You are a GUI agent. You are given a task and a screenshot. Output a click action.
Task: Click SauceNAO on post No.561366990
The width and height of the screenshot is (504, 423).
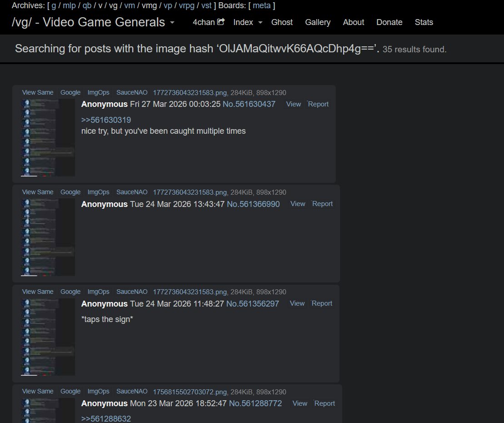click(x=132, y=192)
